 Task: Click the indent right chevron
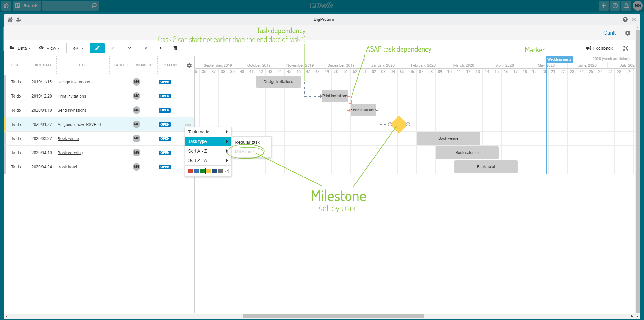click(x=161, y=48)
